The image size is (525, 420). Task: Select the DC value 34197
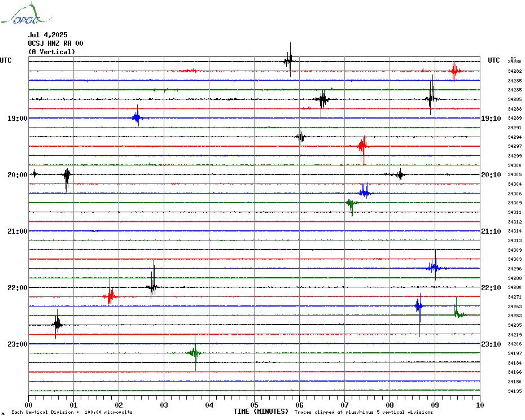[515, 353]
